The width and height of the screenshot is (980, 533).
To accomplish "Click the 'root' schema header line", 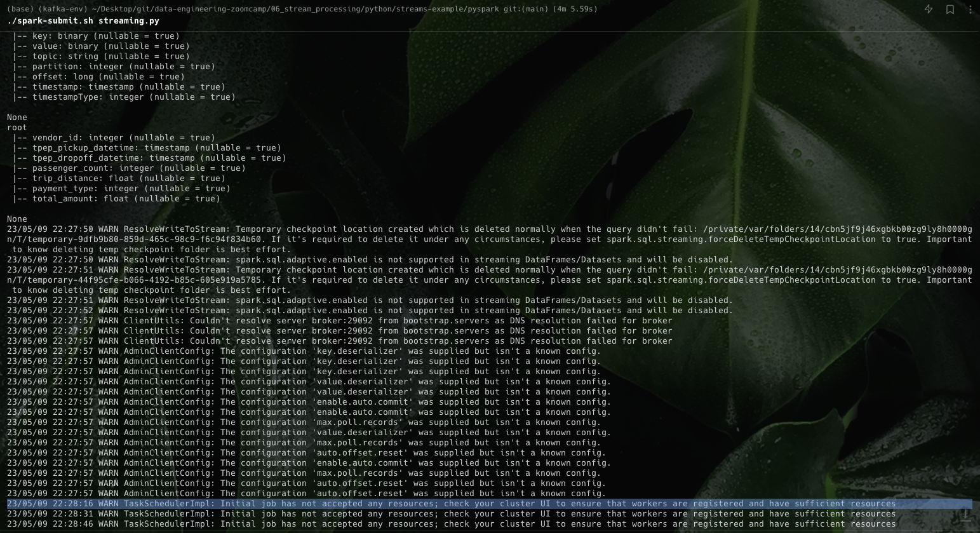I will pyautogui.click(x=17, y=128).
